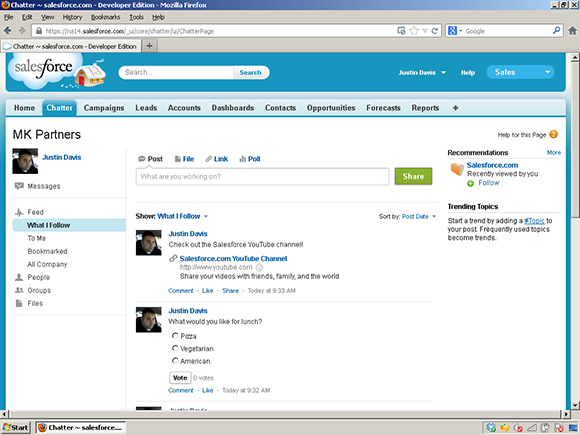Open the Sort by Post Date dropdown
Screen dimensions: 580x435
419,216
